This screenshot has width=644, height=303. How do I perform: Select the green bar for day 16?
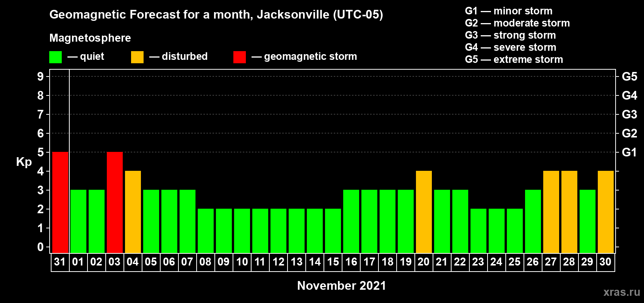[x=351, y=221]
